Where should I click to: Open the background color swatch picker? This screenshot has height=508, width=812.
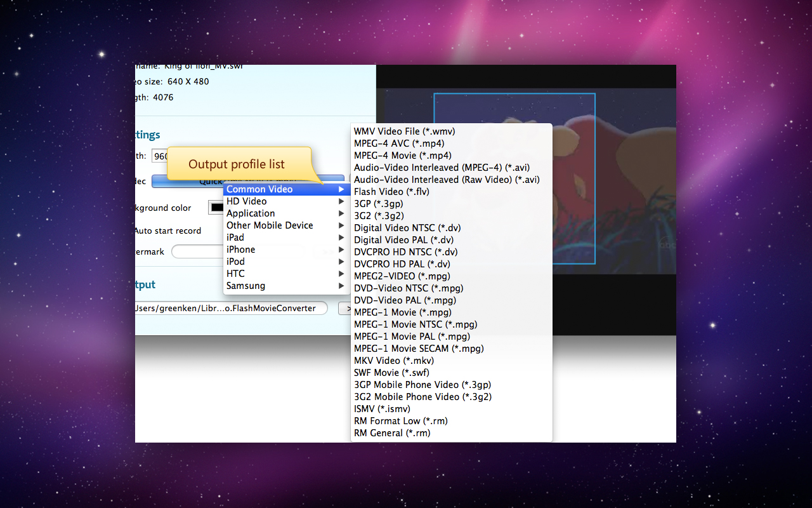coord(217,206)
